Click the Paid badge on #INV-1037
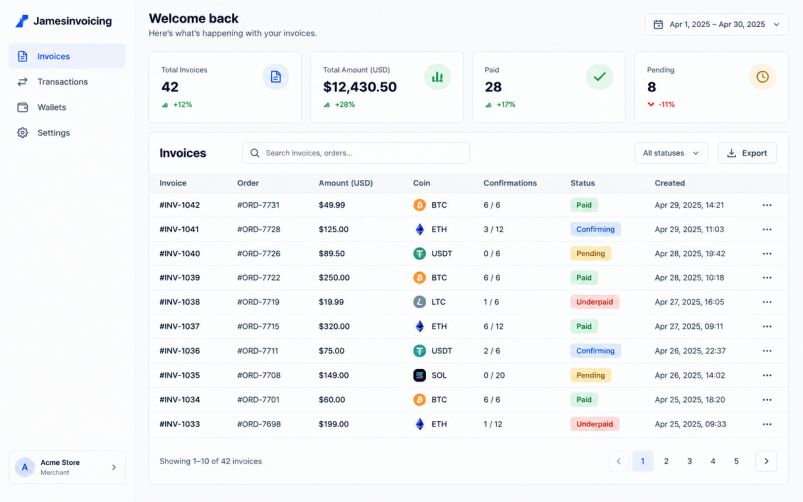This screenshot has height=502, width=803. [584, 327]
